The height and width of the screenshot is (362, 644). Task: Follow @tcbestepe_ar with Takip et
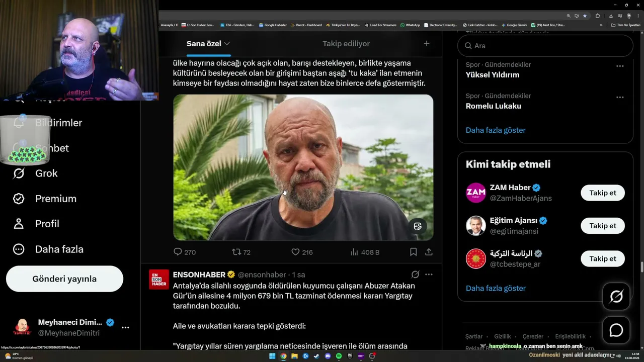(603, 259)
